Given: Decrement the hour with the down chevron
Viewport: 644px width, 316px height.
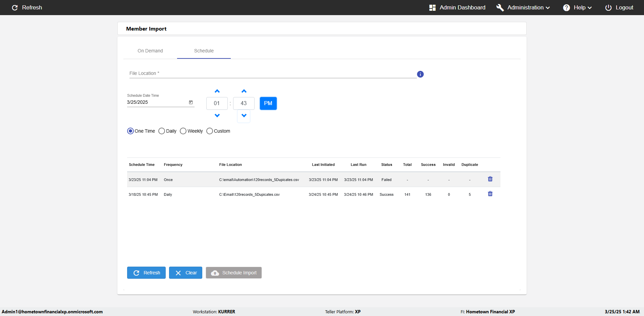Looking at the screenshot, I should tap(217, 116).
